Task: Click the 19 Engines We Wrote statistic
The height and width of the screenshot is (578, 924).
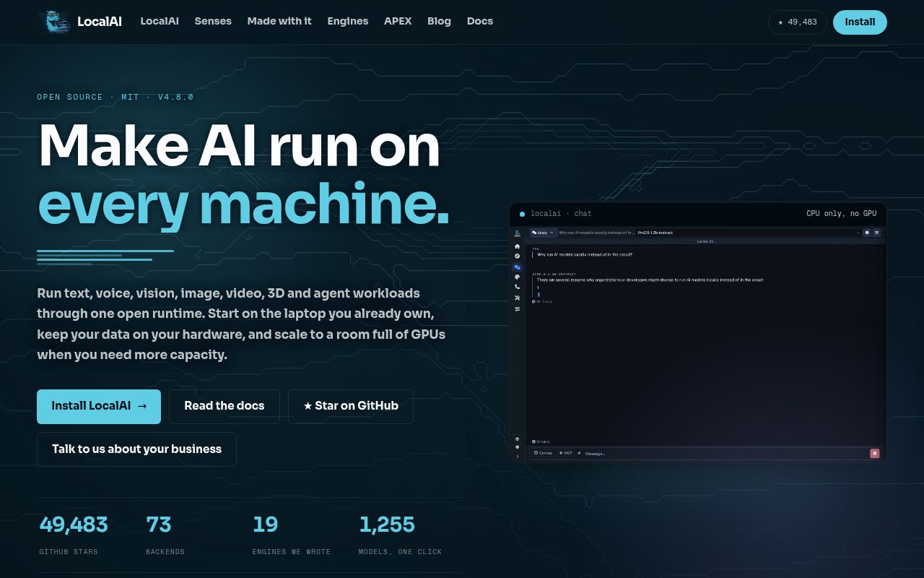Action: tap(291, 535)
